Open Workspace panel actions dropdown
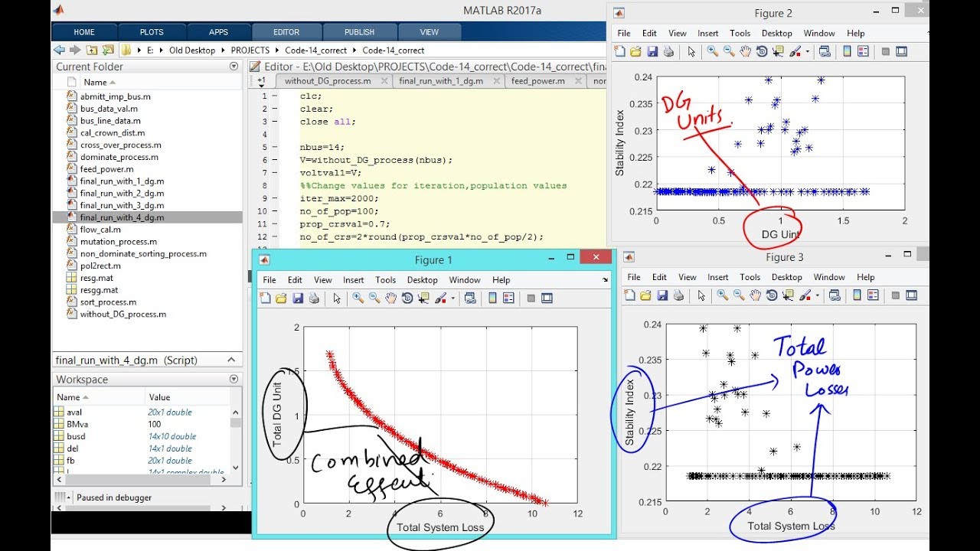The width and height of the screenshot is (980, 551). point(234,380)
